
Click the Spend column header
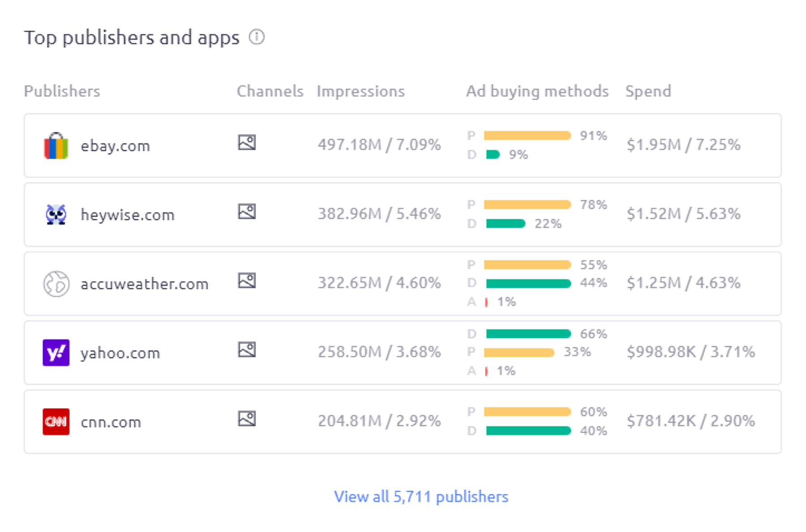[648, 91]
